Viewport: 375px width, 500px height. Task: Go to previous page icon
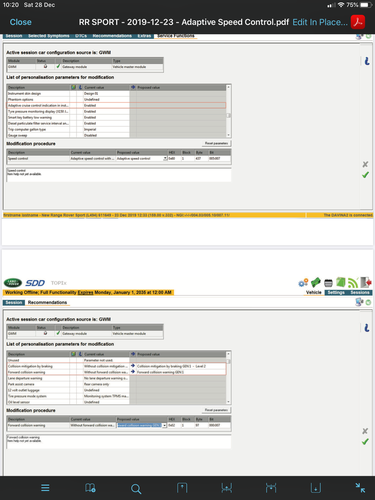pyautogui.click(x=227, y=488)
